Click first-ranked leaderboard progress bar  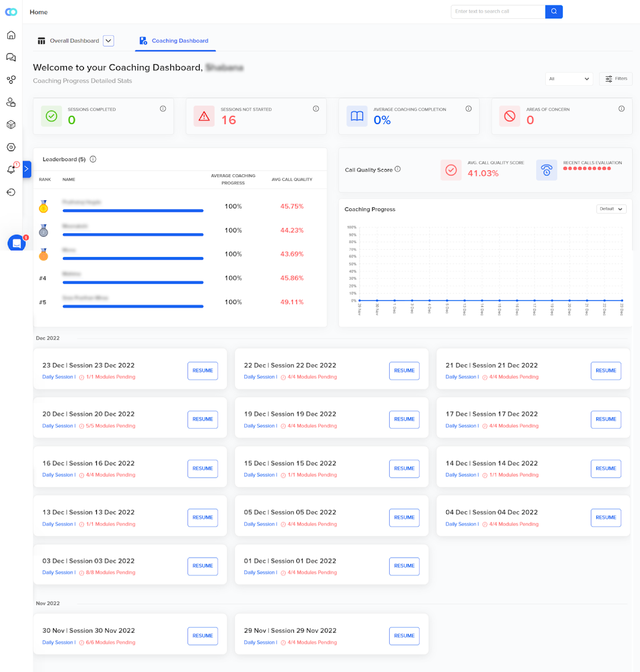click(x=133, y=211)
